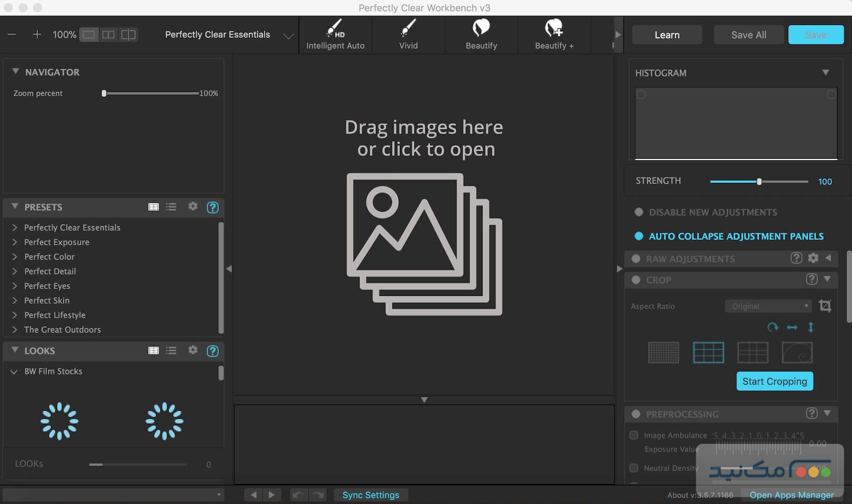Adjust the Strength slider handle
The image size is (852, 504).
759,181
